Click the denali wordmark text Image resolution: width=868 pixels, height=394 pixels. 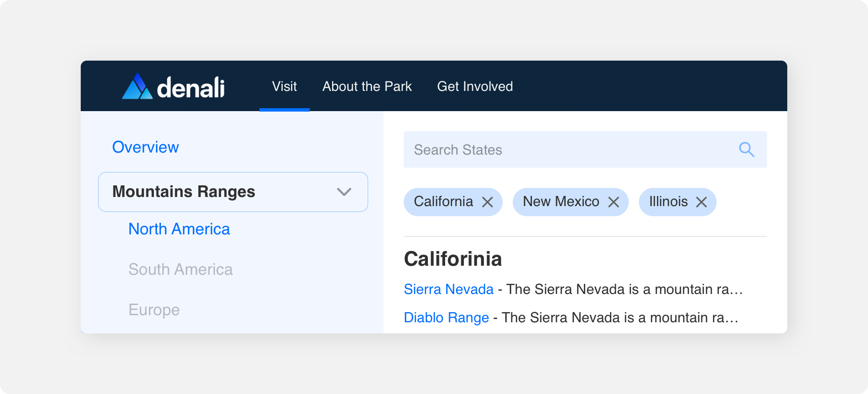191,87
